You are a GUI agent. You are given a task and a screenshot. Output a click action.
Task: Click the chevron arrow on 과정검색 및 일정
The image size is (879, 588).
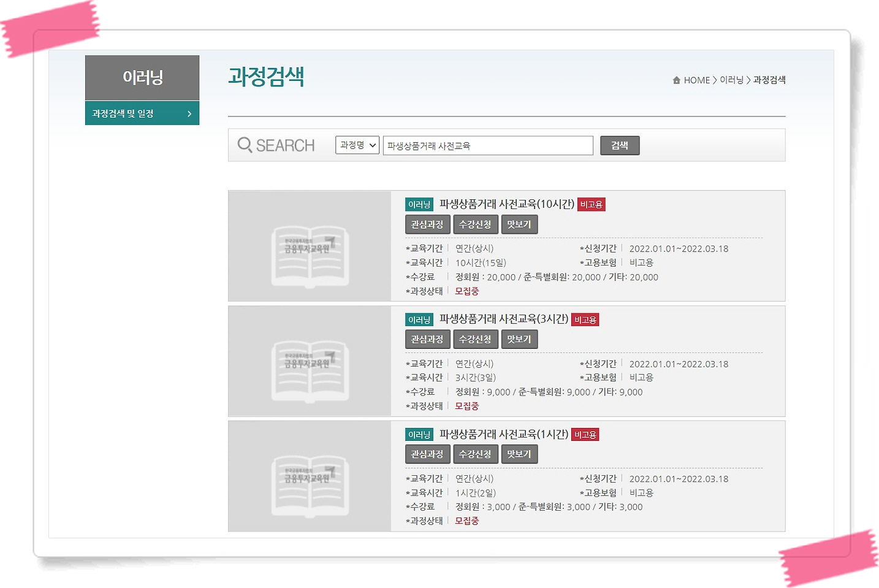tap(189, 113)
